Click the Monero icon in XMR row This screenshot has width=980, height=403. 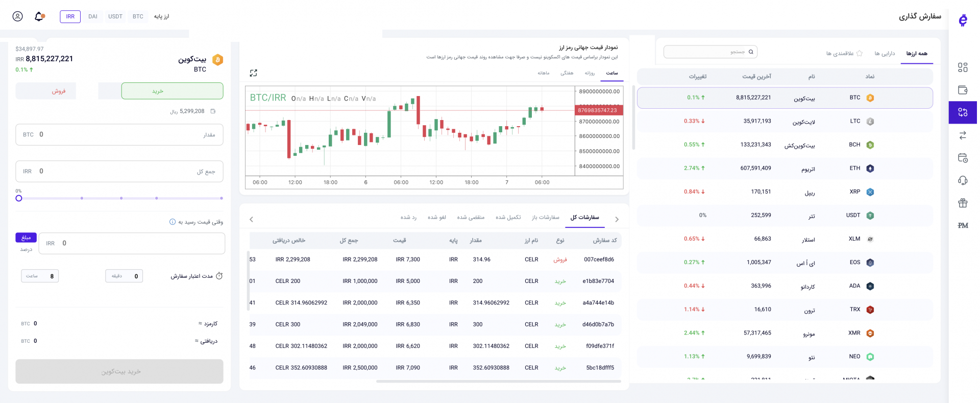pyautogui.click(x=870, y=333)
